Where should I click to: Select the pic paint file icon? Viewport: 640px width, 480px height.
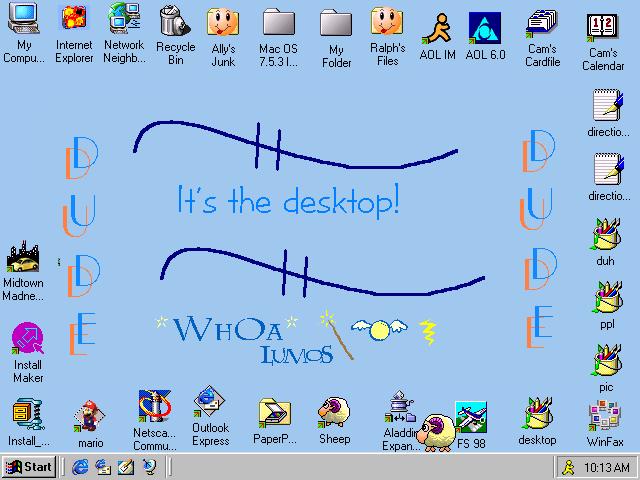point(607,360)
